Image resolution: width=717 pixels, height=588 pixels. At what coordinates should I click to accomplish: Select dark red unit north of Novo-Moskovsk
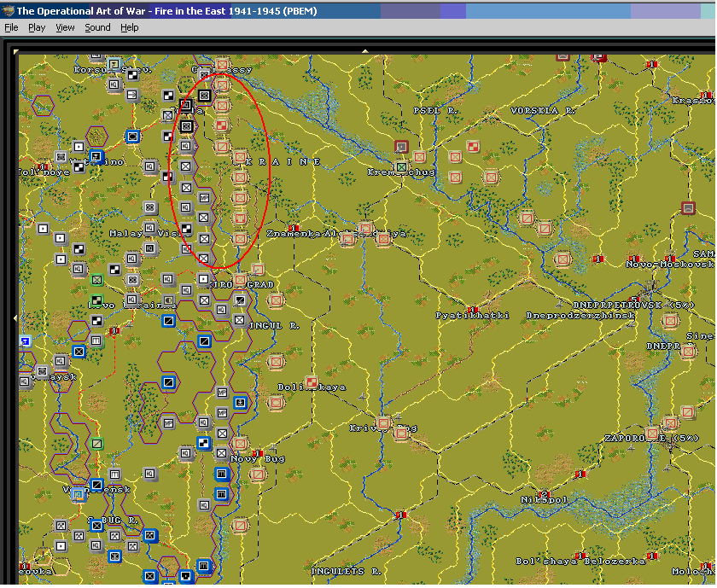[688, 208]
